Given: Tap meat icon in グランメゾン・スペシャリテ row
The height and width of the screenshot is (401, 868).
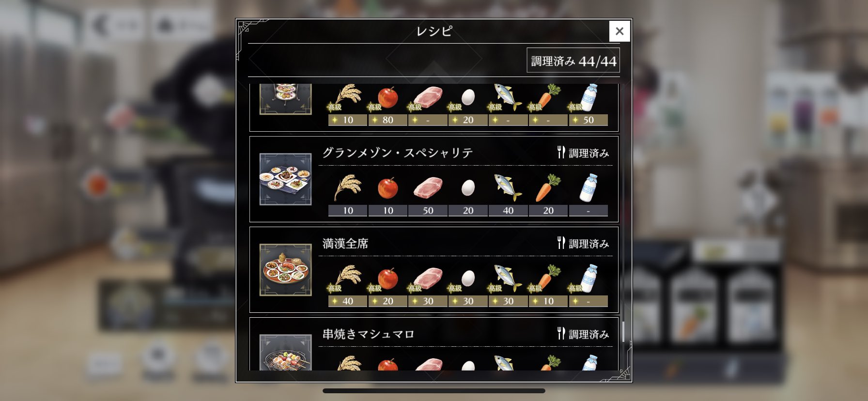Looking at the screenshot, I should 428,187.
